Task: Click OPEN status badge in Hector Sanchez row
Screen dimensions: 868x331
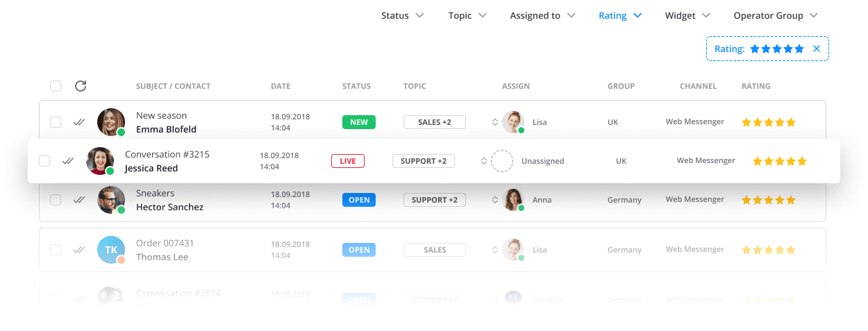Action: [x=359, y=200]
